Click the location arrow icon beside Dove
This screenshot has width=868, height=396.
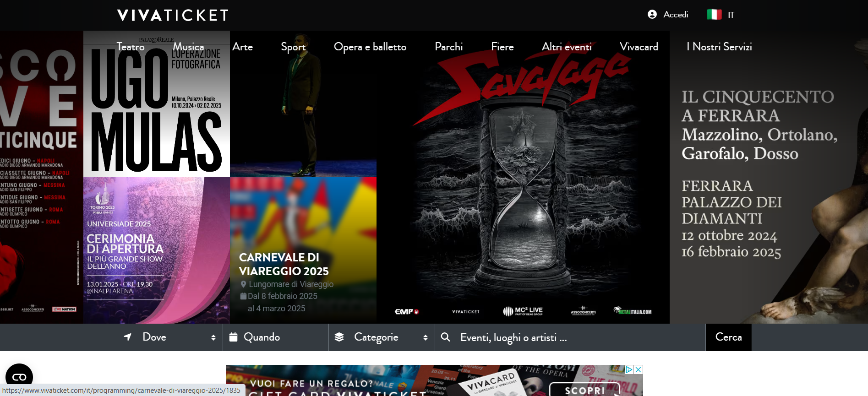point(128,337)
